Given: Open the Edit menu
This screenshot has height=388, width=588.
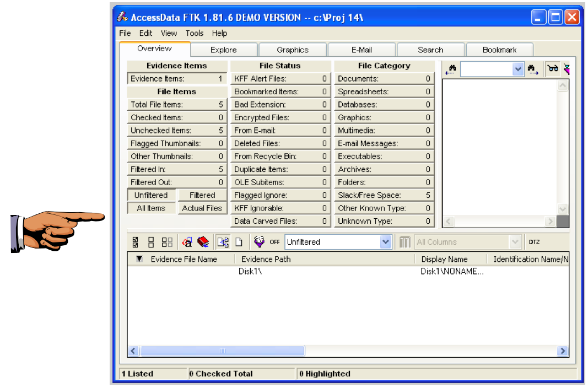Looking at the screenshot, I should 145,34.
